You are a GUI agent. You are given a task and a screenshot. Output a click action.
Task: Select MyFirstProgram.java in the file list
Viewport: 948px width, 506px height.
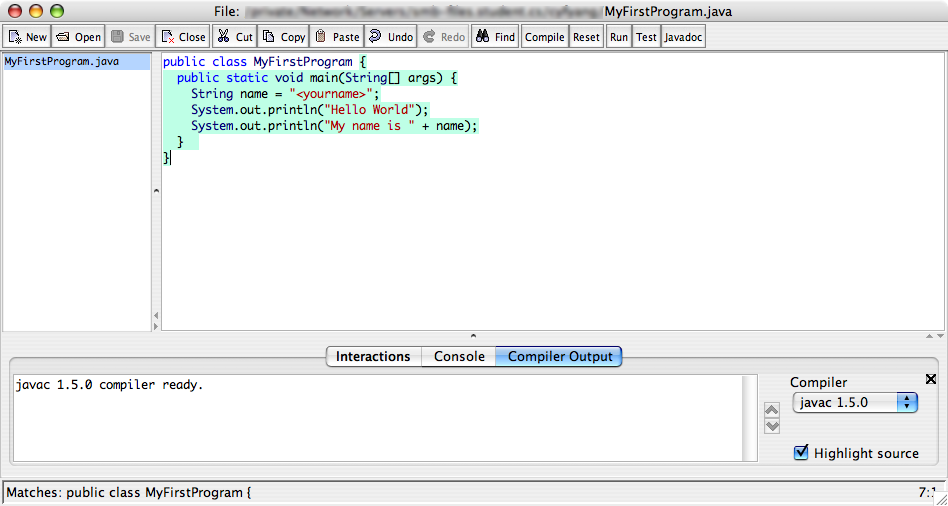pyautogui.click(x=62, y=62)
